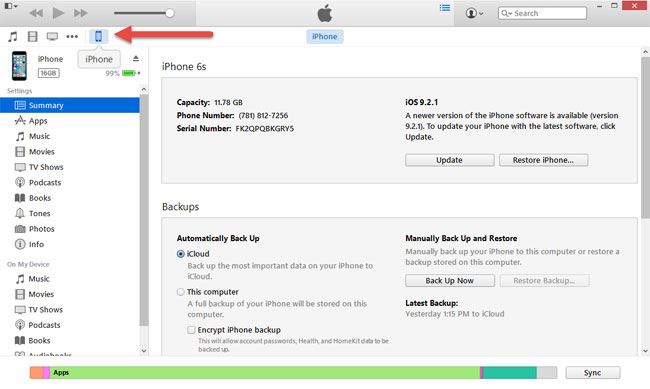Click the main pane vertical scrollbar thumb
Viewport: 650px width, 389px height.
pos(645,138)
